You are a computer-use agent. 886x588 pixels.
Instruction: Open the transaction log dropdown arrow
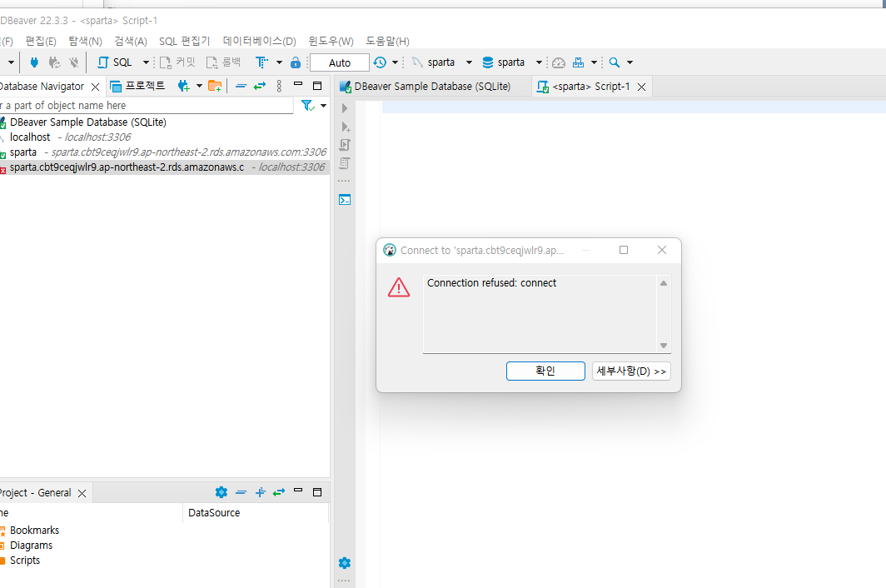[395, 62]
